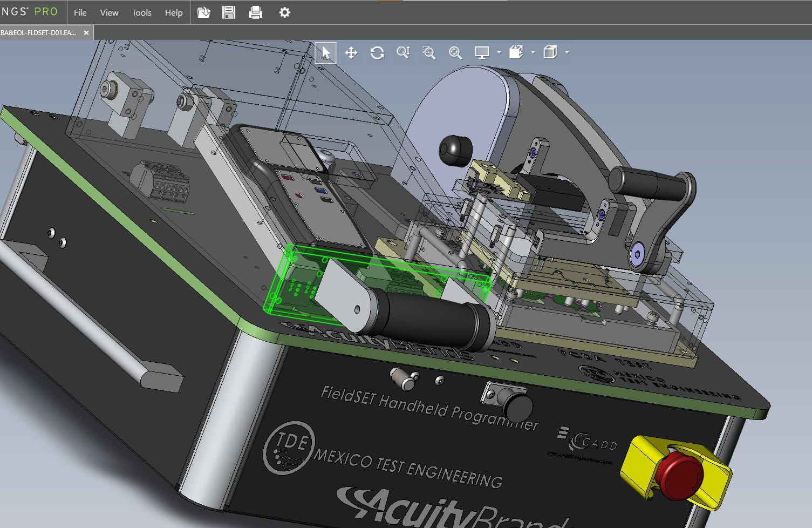The height and width of the screenshot is (528, 812).
Task: Print using the printer icon
Action: click(256, 12)
